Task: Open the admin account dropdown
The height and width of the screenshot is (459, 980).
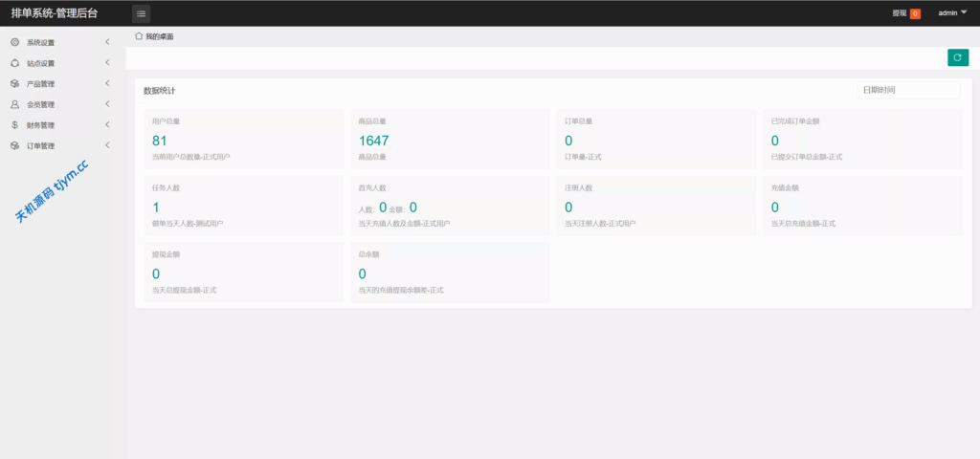Action: [952, 13]
